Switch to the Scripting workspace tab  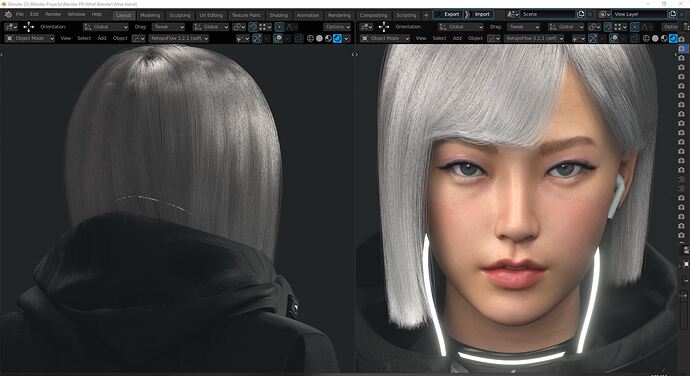coord(406,15)
